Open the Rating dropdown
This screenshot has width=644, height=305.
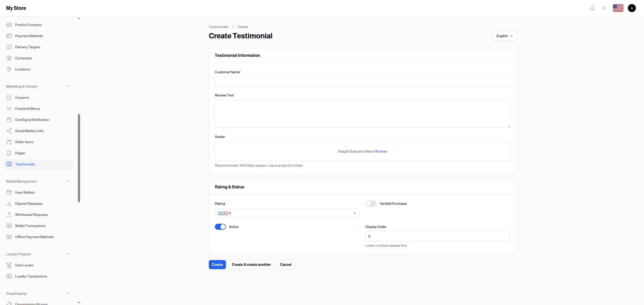point(287,213)
